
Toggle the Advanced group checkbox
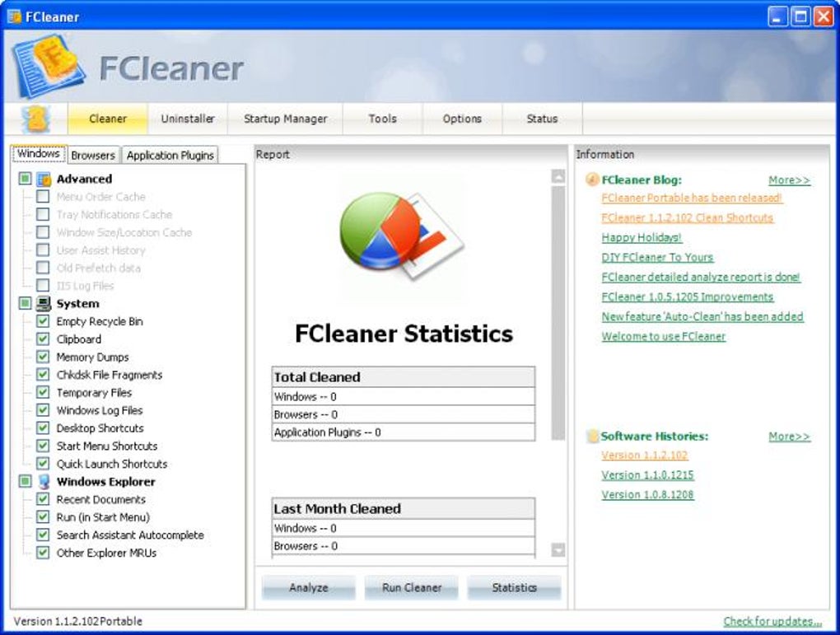coord(26,179)
